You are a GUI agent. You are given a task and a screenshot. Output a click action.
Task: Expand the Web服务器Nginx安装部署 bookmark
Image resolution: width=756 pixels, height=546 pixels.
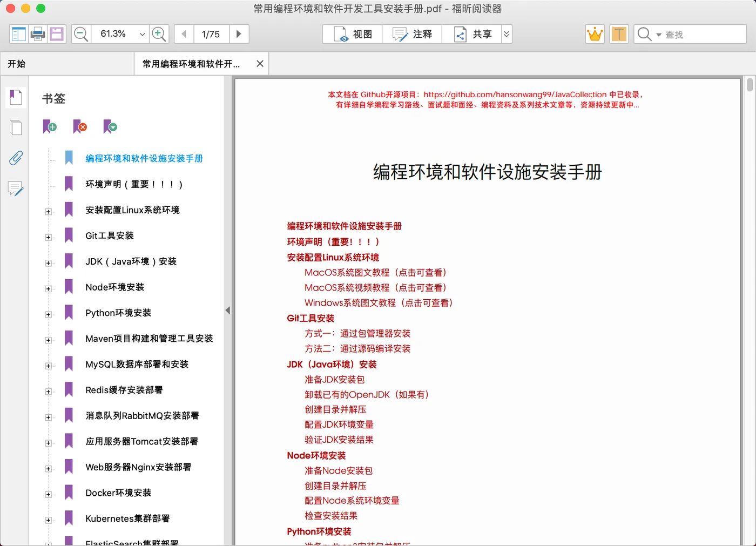click(48, 469)
